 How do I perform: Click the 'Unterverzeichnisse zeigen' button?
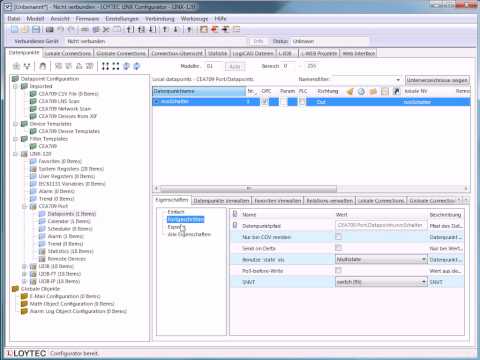[x=438, y=80]
